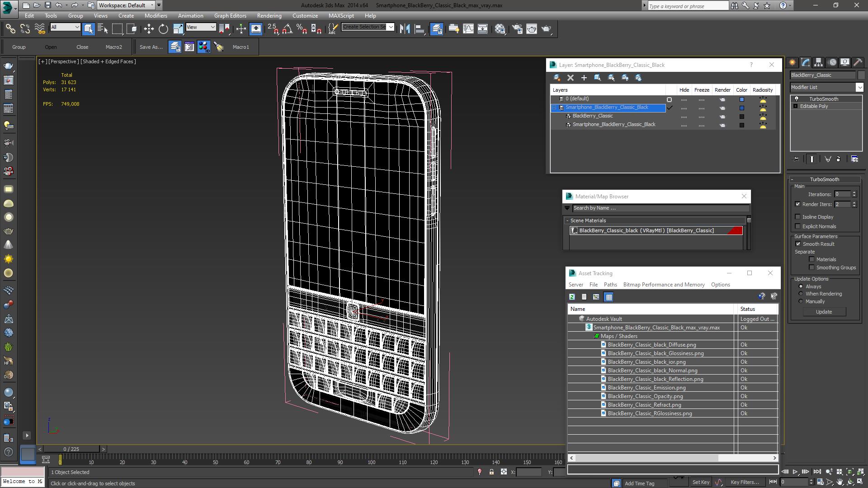This screenshot has width=868, height=488.
Task: Toggle the Angle Snap icon
Action: pos(287,29)
